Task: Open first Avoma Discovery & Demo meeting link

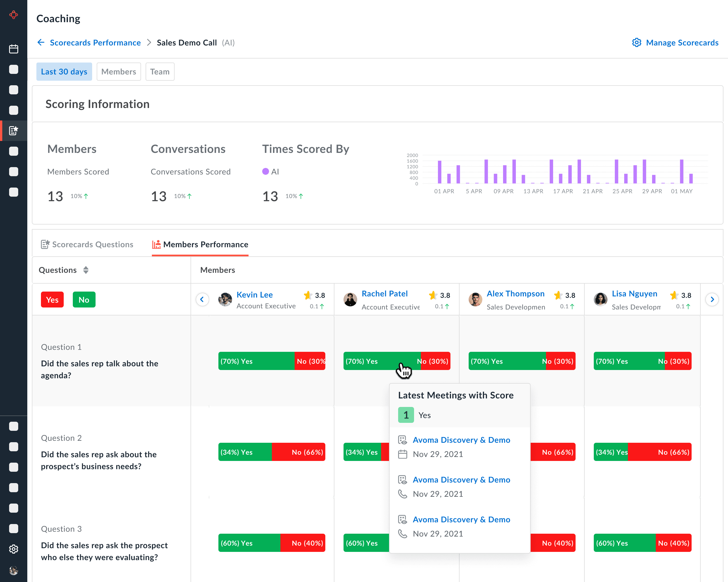Action: coord(461,440)
